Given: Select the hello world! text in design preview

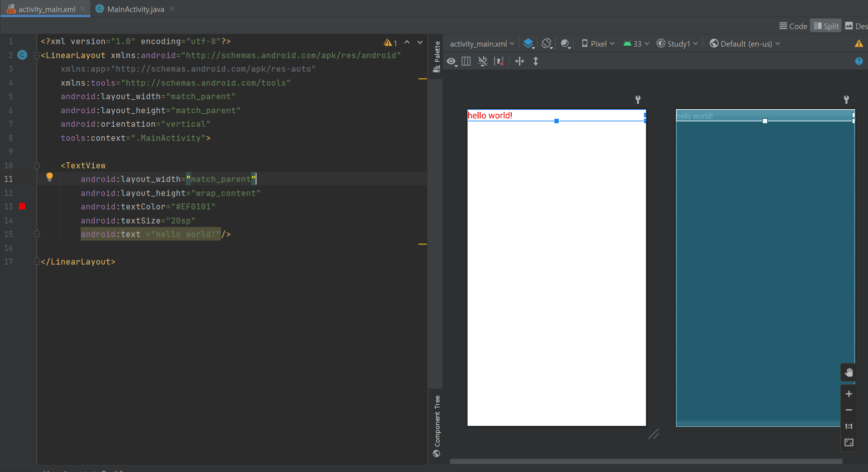Looking at the screenshot, I should 490,115.
